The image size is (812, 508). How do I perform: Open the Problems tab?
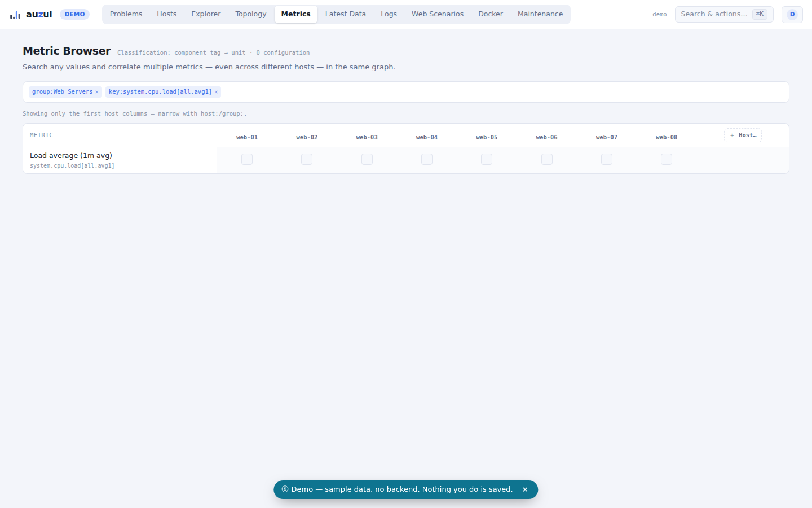(x=126, y=14)
